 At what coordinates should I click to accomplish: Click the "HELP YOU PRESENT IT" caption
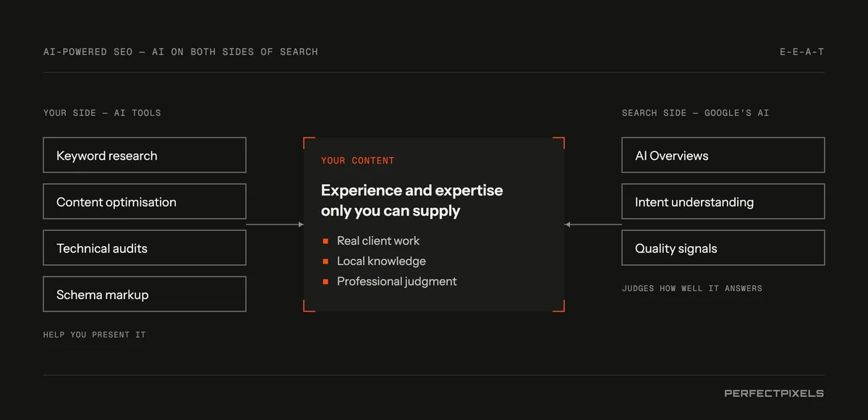pos(95,335)
